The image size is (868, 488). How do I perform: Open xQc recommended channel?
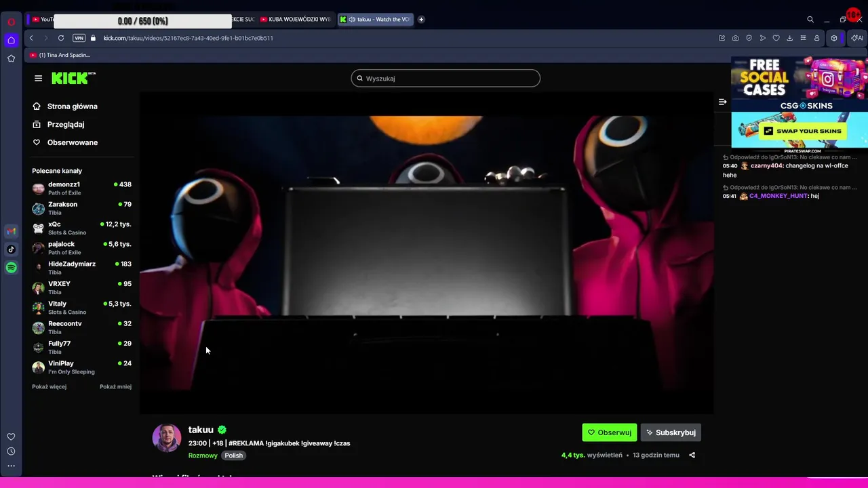81,228
